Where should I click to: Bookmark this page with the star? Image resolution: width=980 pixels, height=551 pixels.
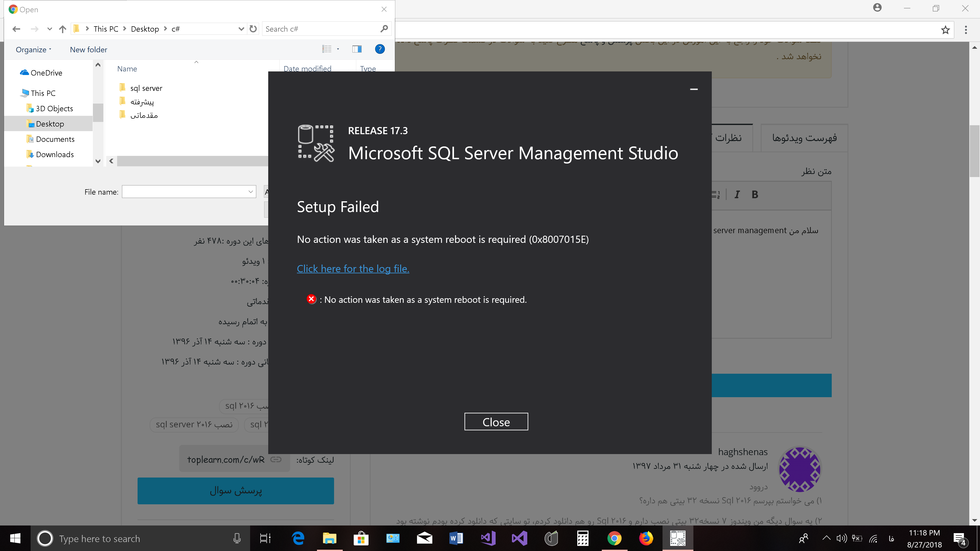pyautogui.click(x=945, y=30)
